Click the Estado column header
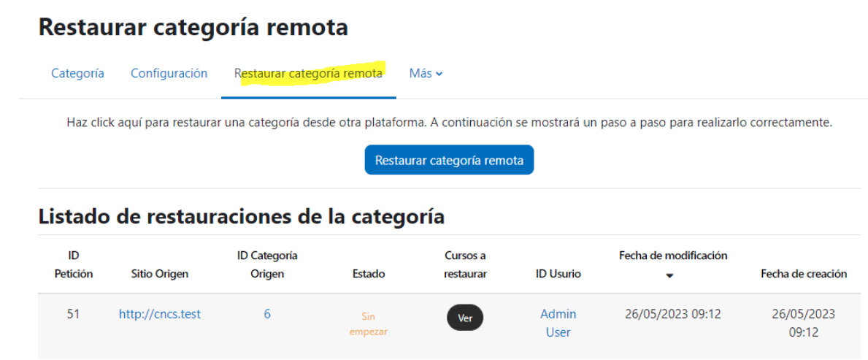 (x=368, y=274)
